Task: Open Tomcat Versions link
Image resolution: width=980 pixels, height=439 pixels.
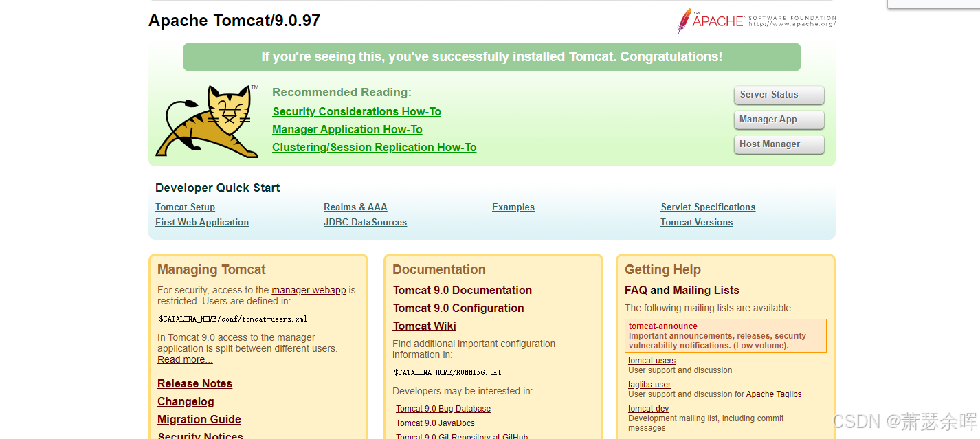Action: pyautogui.click(x=696, y=222)
